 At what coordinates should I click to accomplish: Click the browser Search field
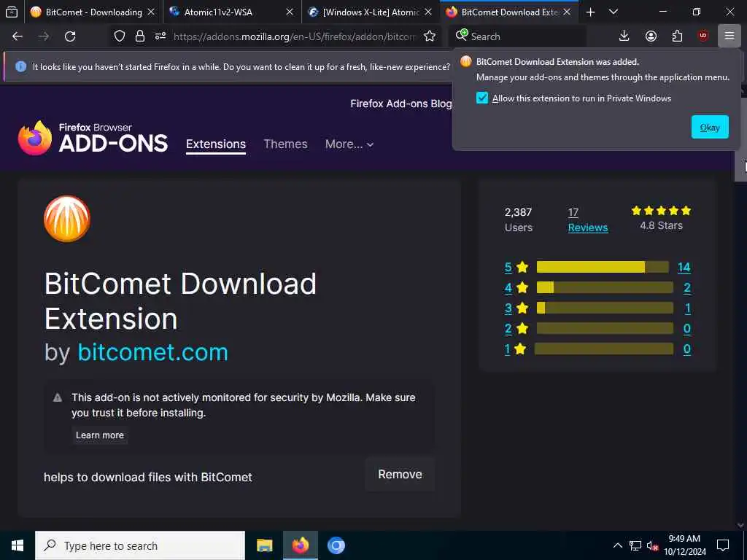pyautogui.click(x=518, y=36)
